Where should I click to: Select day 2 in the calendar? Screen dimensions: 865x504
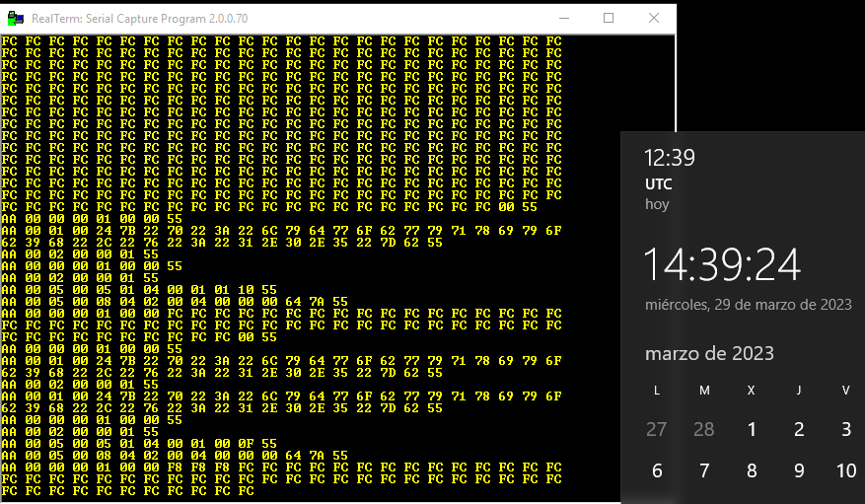tap(799, 429)
